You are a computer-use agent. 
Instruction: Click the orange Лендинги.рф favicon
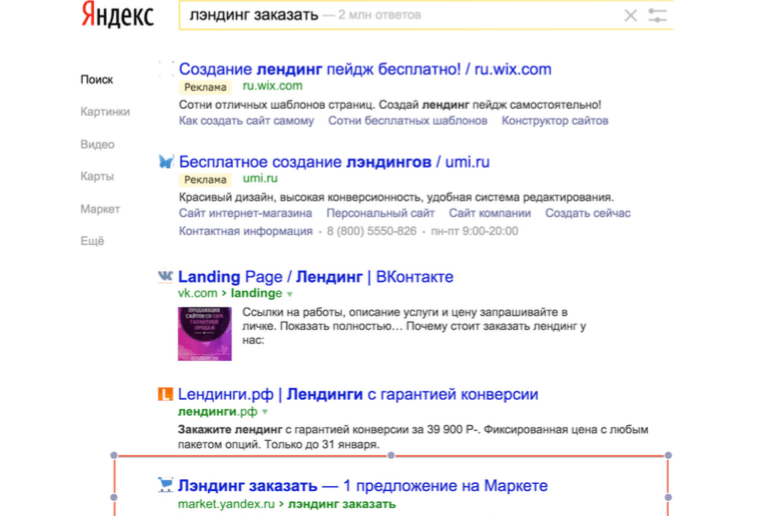(x=165, y=394)
